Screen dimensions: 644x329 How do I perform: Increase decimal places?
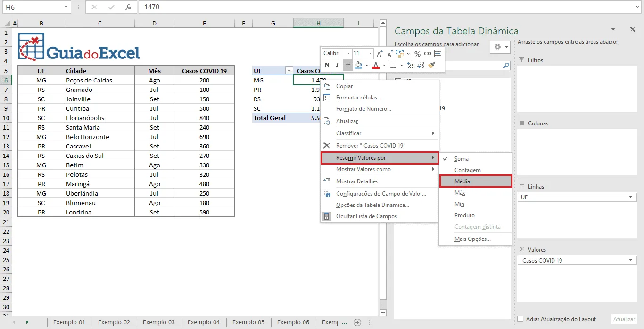click(410, 65)
